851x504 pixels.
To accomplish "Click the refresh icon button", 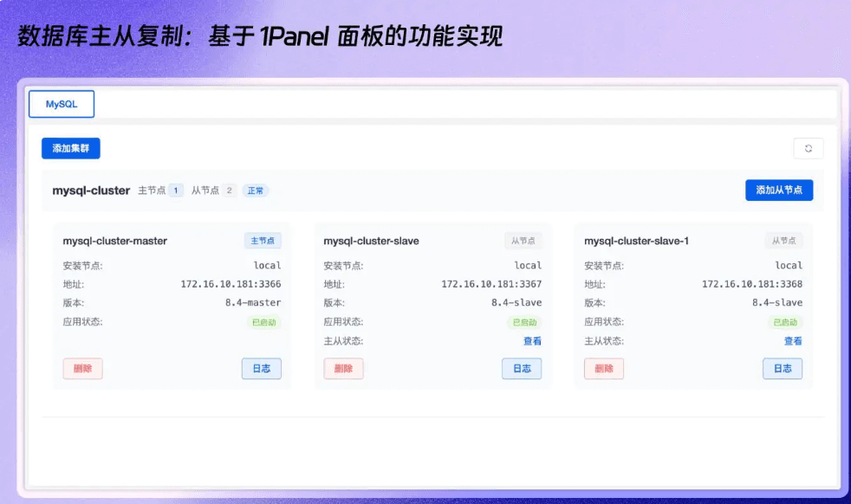I will pyautogui.click(x=808, y=148).
